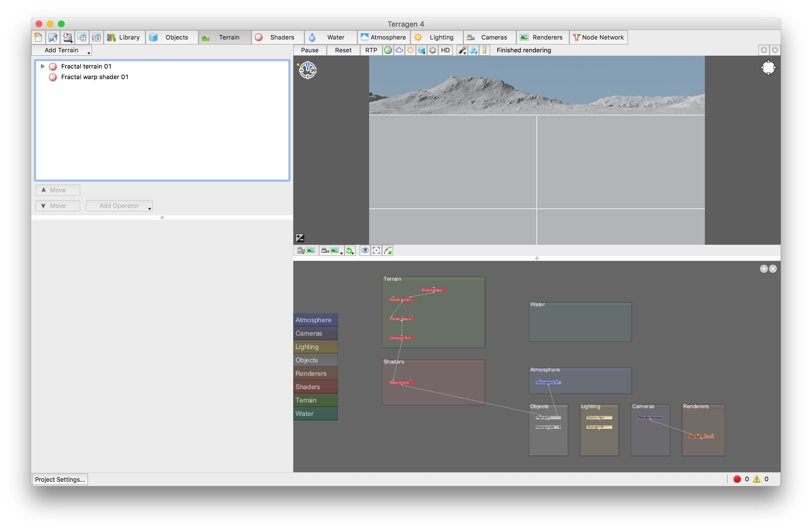
Task: Click the yellow warning triangle icon
Action: click(x=757, y=479)
